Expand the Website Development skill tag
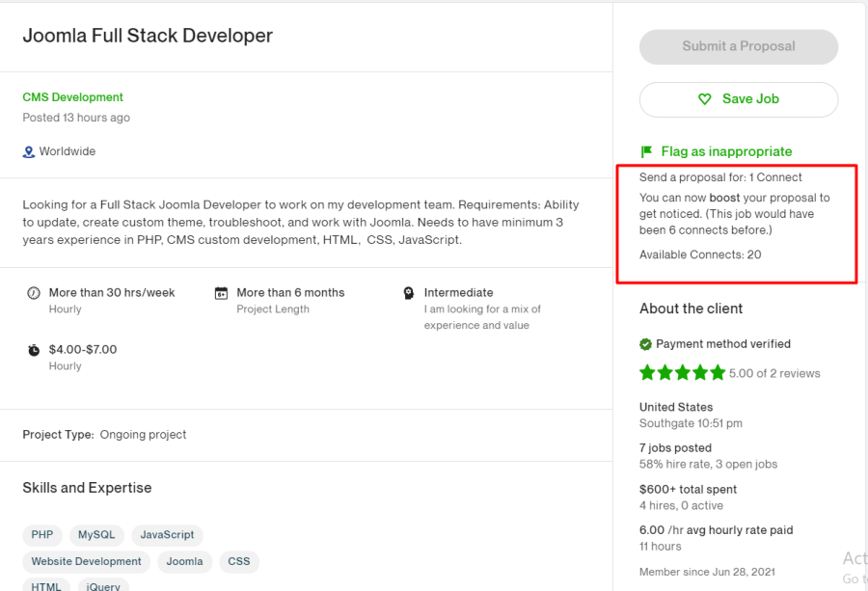 point(86,561)
